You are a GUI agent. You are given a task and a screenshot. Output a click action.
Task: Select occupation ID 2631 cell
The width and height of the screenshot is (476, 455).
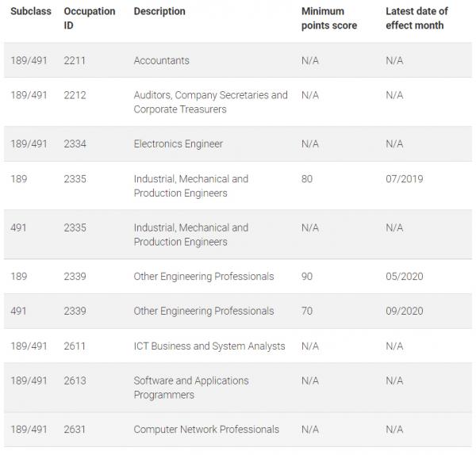76,430
